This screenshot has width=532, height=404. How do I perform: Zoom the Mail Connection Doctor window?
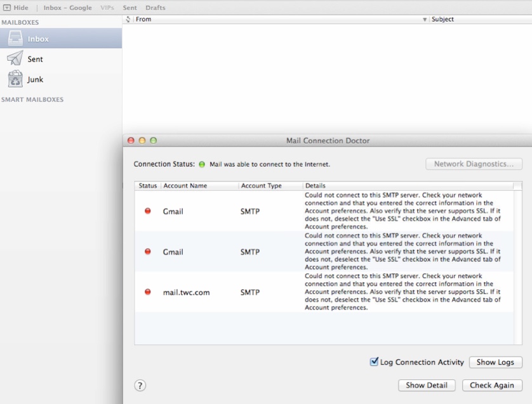[x=154, y=140]
